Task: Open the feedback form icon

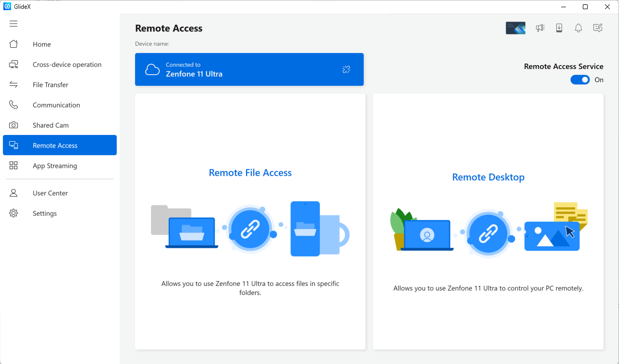Action: [597, 27]
